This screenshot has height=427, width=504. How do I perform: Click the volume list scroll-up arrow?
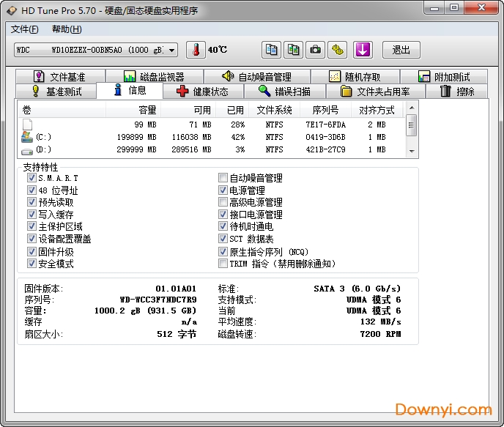pos(412,108)
